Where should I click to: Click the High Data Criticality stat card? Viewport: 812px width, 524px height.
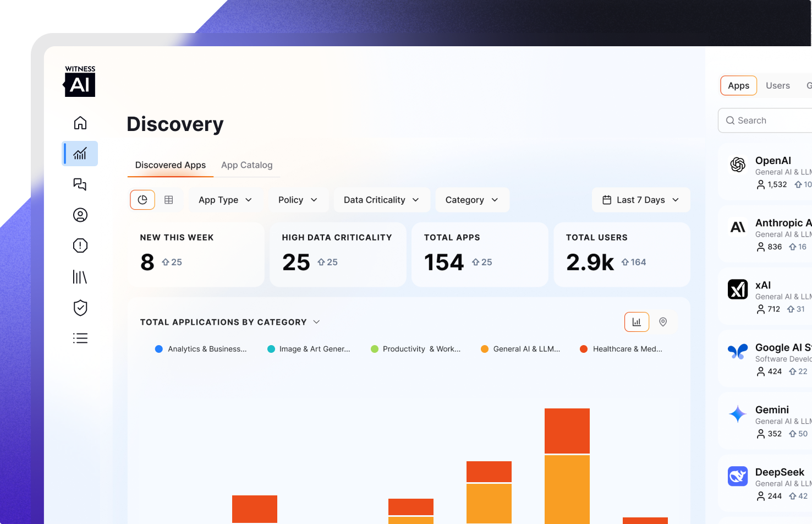(338, 255)
